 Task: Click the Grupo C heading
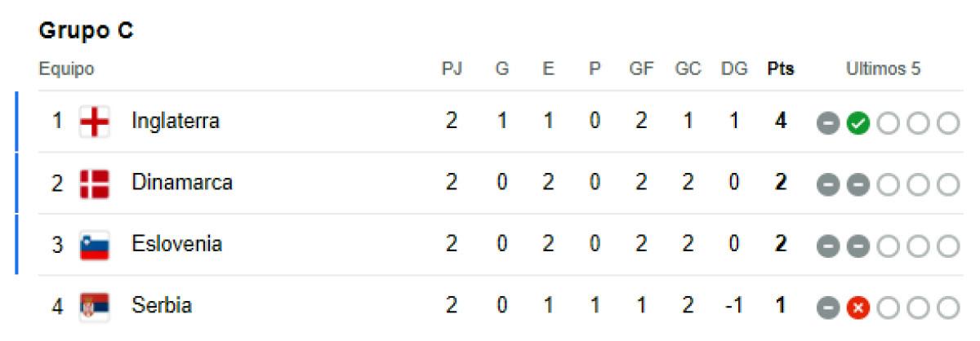[87, 31]
